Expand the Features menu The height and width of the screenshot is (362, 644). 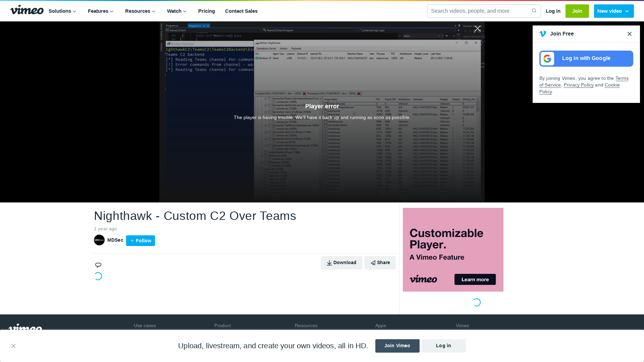[x=101, y=11]
